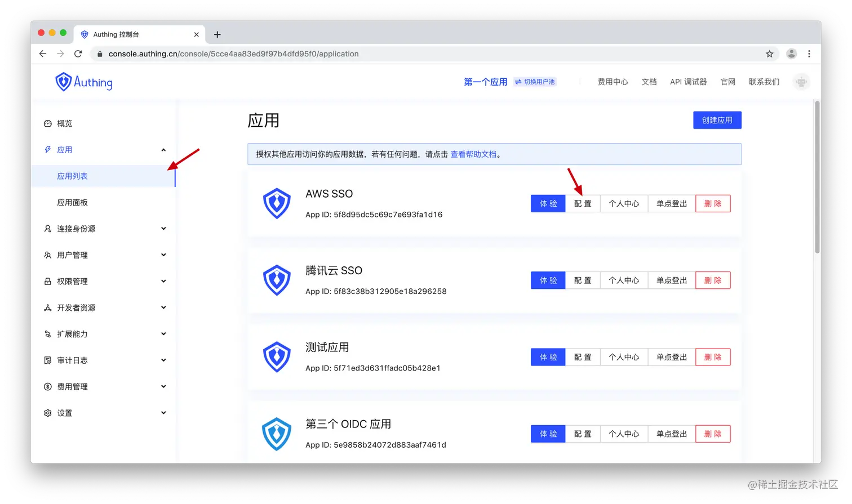Reload the page with refresh icon
Viewport: 852px width, 504px height.
click(x=78, y=53)
